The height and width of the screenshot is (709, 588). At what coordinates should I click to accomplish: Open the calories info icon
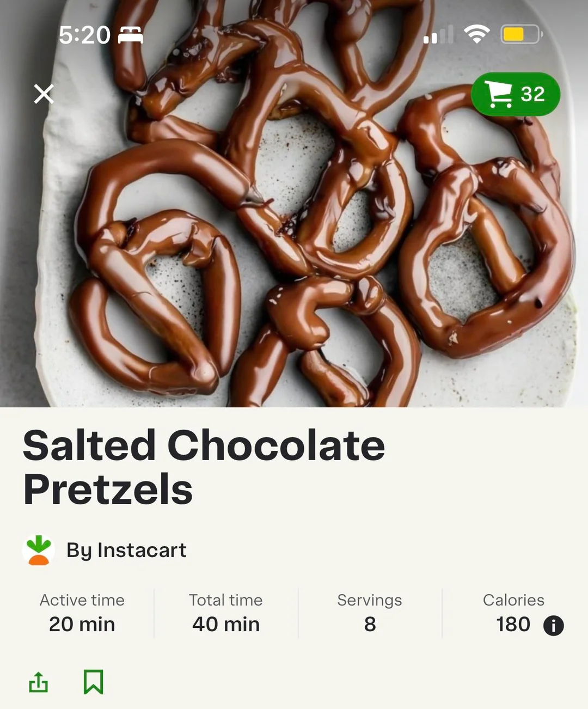coord(553,625)
